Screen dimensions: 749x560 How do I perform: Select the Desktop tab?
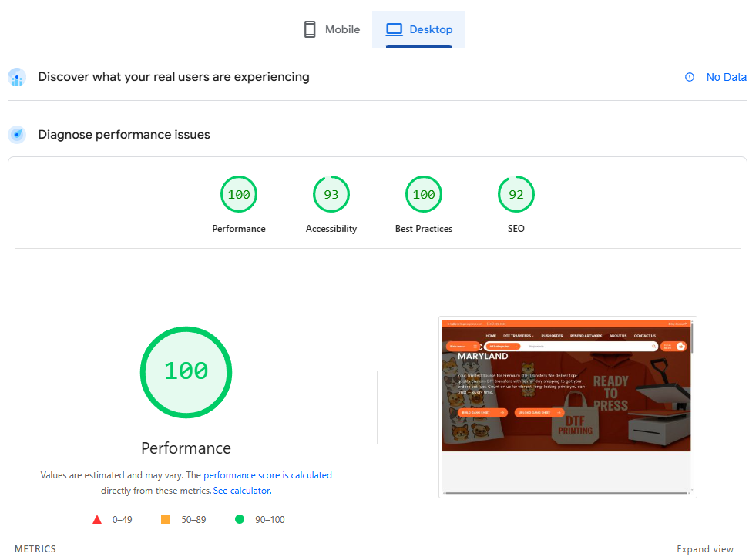418,30
